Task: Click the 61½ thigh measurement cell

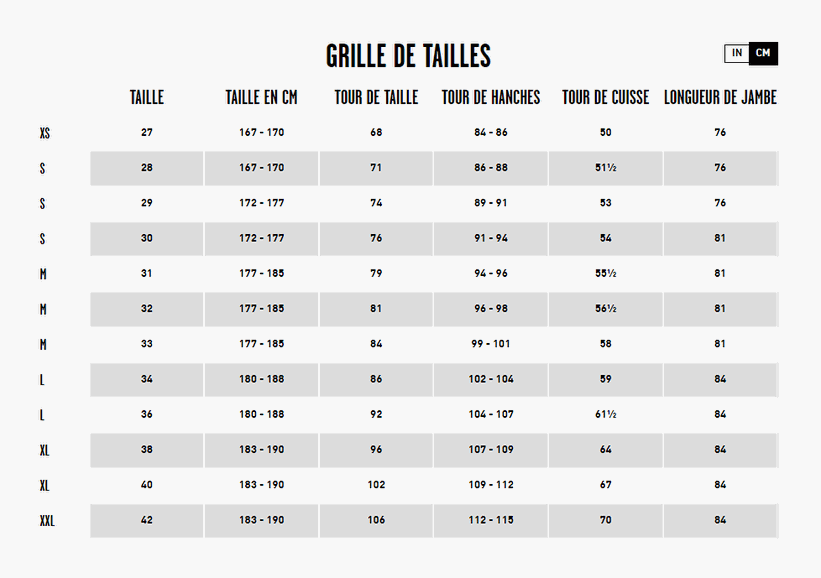Action: pyautogui.click(x=605, y=415)
